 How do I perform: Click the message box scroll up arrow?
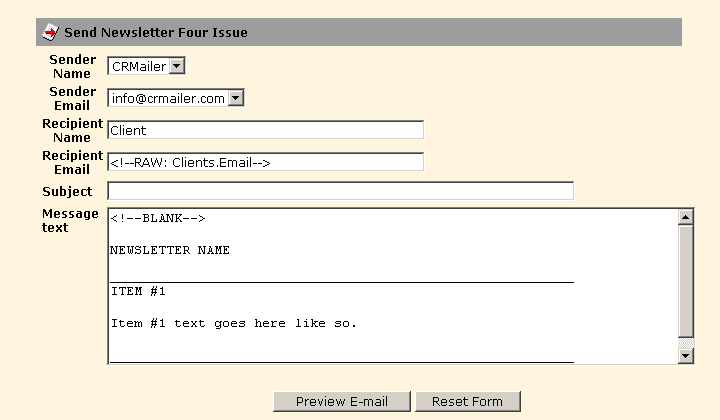click(x=686, y=217)
